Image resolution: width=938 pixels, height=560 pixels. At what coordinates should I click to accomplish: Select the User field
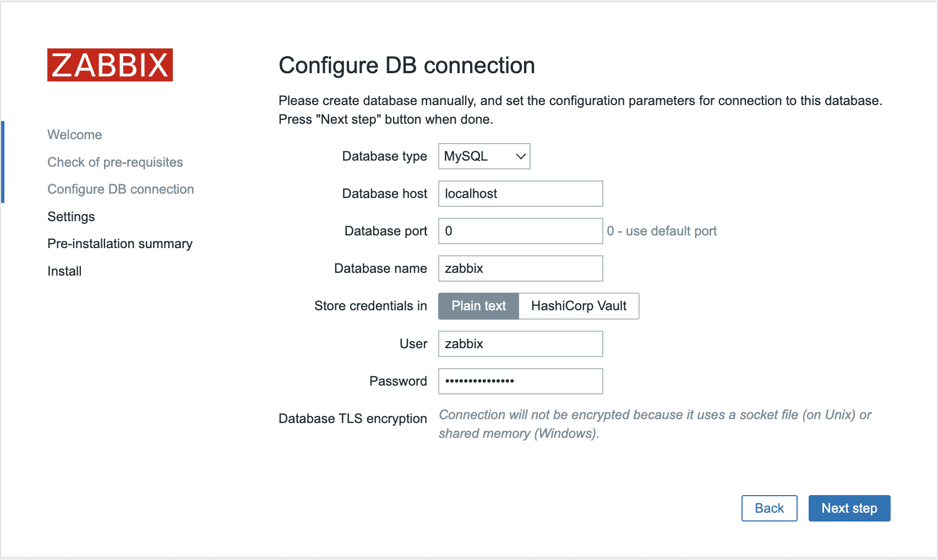(x=520, y=343)
